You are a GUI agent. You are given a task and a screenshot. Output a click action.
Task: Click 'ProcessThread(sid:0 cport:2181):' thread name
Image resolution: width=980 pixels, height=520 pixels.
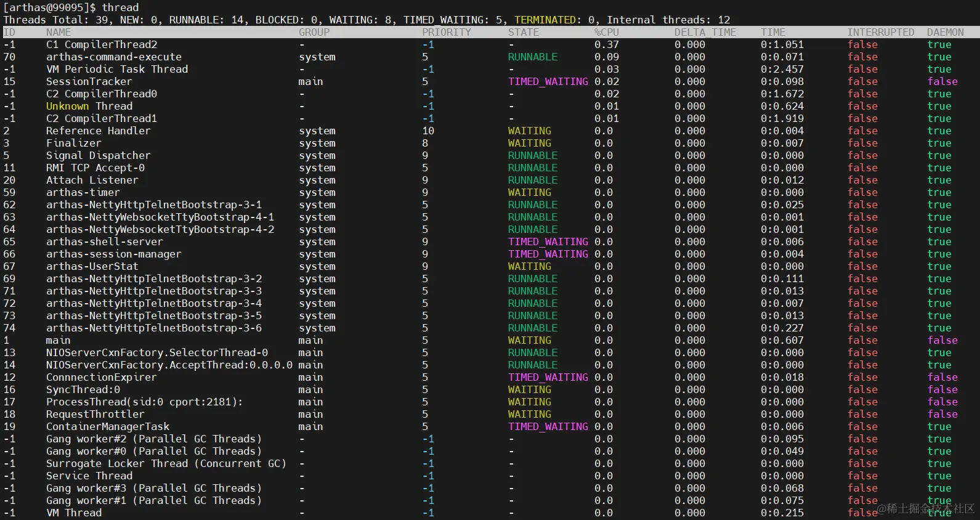click(145, 402)
